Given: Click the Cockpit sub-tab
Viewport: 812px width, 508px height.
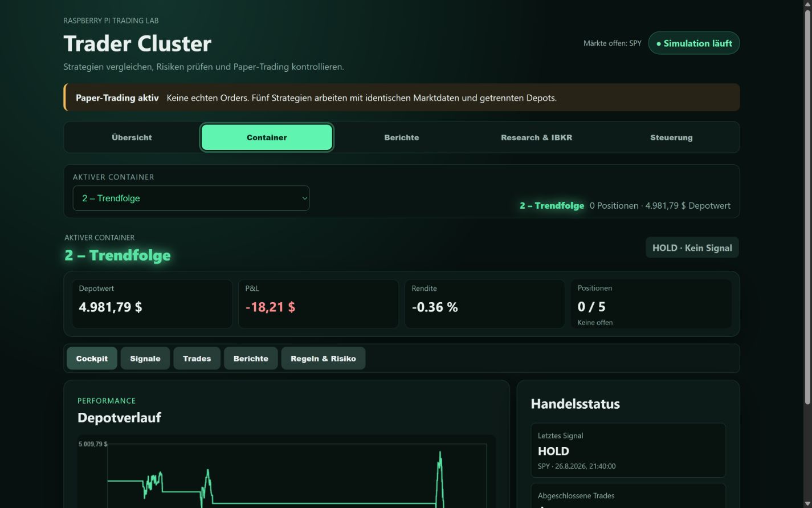Looking at the screenshot, I should (x=92, y=359).
